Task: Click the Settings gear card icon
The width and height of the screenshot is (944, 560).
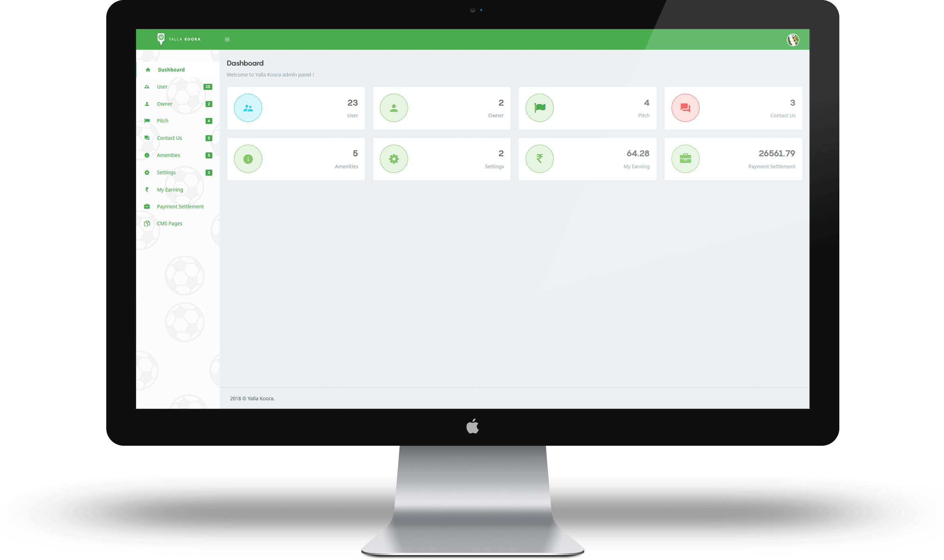Action: tap(393, 159)
